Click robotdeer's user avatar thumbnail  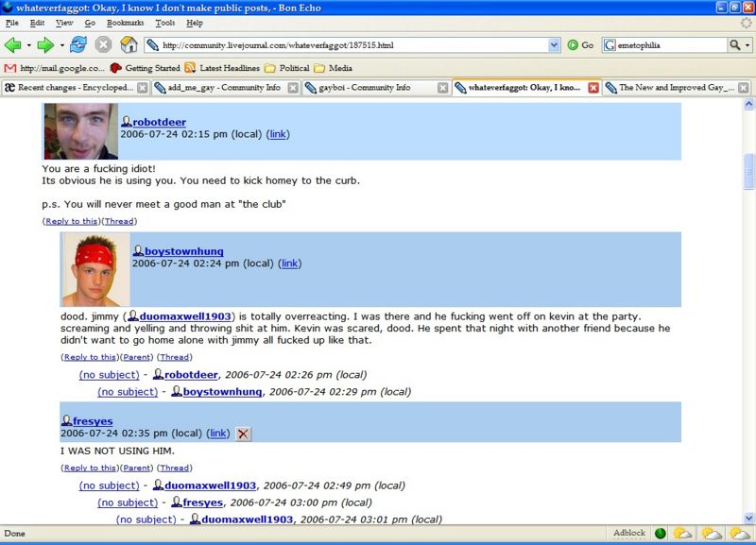coord(80,131)
